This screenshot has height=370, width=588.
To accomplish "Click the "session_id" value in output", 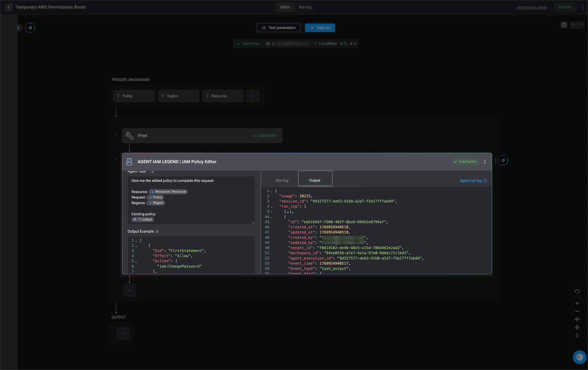I will pyautogui.click(x=352, y=201).
